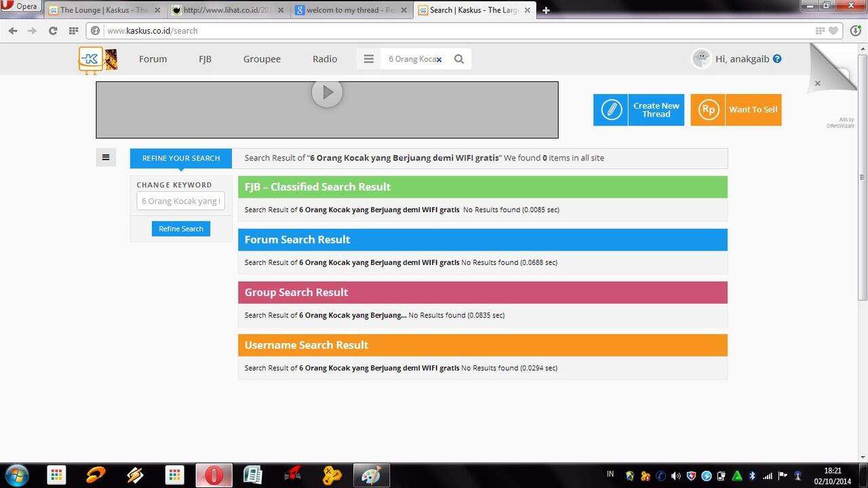Click the magnifier search icon
Screen dimensions: 868x488
click(x=459, y=59)
